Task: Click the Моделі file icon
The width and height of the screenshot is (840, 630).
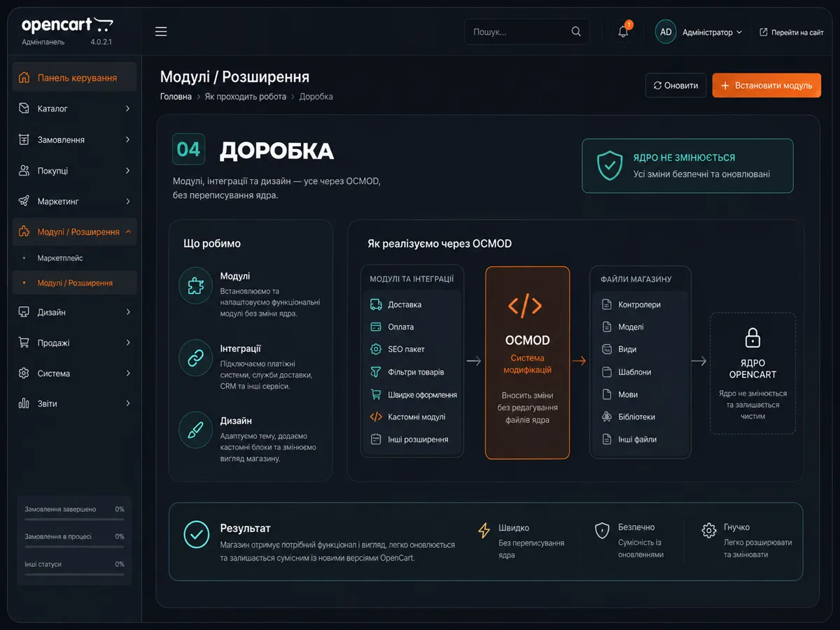Action: [x=607, y=327]
